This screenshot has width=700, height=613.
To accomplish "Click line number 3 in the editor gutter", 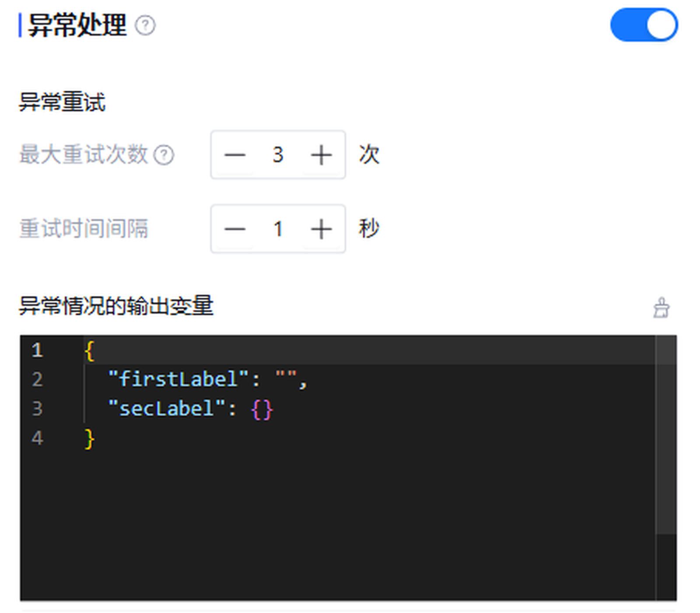I will click(x=37, y=409).
